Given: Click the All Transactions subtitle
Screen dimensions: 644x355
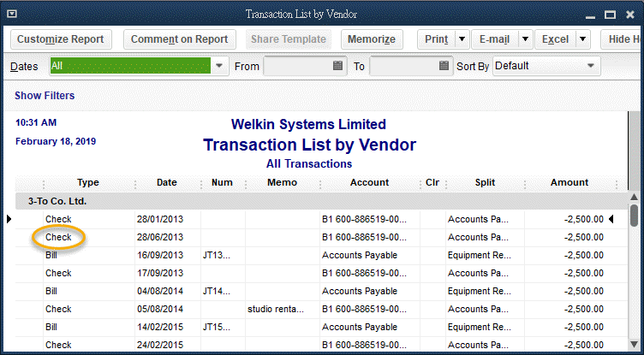Looking at the screenshot, I should (x=309, y=163).
